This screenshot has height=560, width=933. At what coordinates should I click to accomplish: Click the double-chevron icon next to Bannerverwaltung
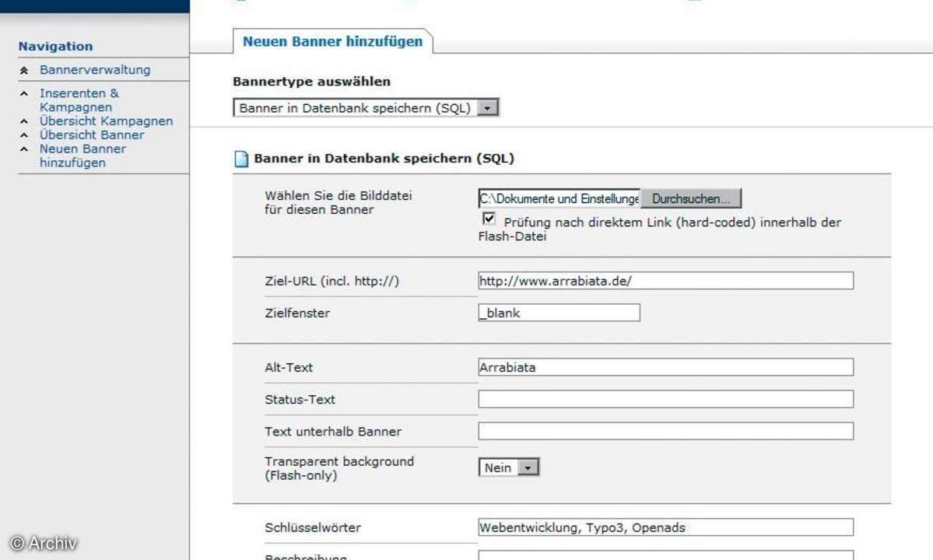(24, 71)
